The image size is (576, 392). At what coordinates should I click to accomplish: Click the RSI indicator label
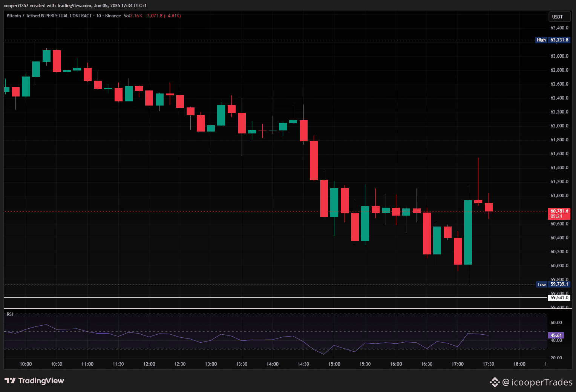(x=10, y=314)
